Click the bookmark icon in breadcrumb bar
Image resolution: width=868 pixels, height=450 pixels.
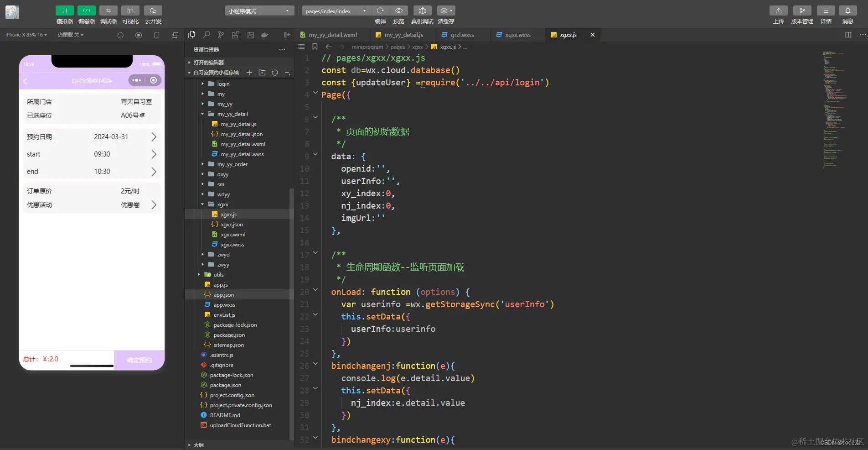pyautogui.click(x=315, y=47)
